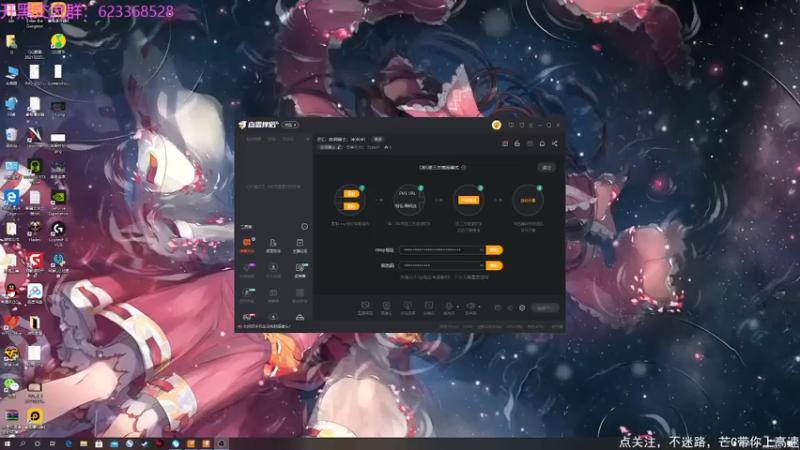The height and width of the screenshot is (450, 800).
Task: Open third-row user circle toolbox tool
Action: click(x=247, y=295)
